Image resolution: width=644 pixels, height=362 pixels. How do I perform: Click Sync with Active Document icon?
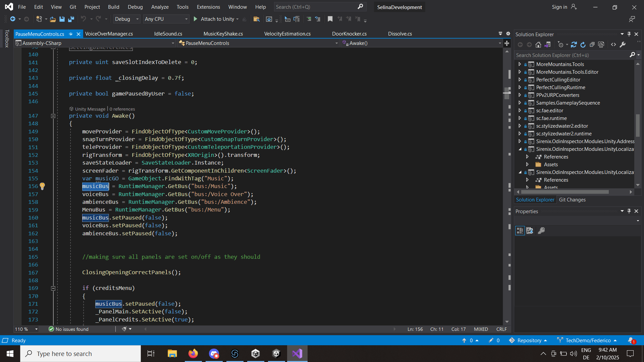(x=574, y=45)
